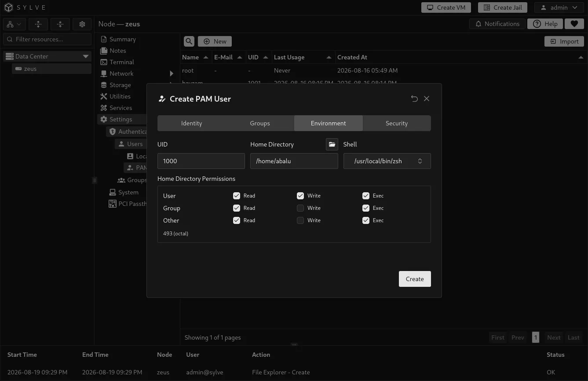Switch to the Identity tab
The height and width of the screenshot is (381, 588).
coord(192,123)
